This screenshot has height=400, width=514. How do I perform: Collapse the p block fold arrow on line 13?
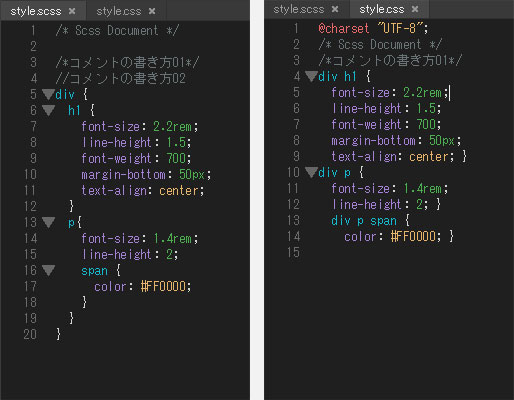[48, 222]
